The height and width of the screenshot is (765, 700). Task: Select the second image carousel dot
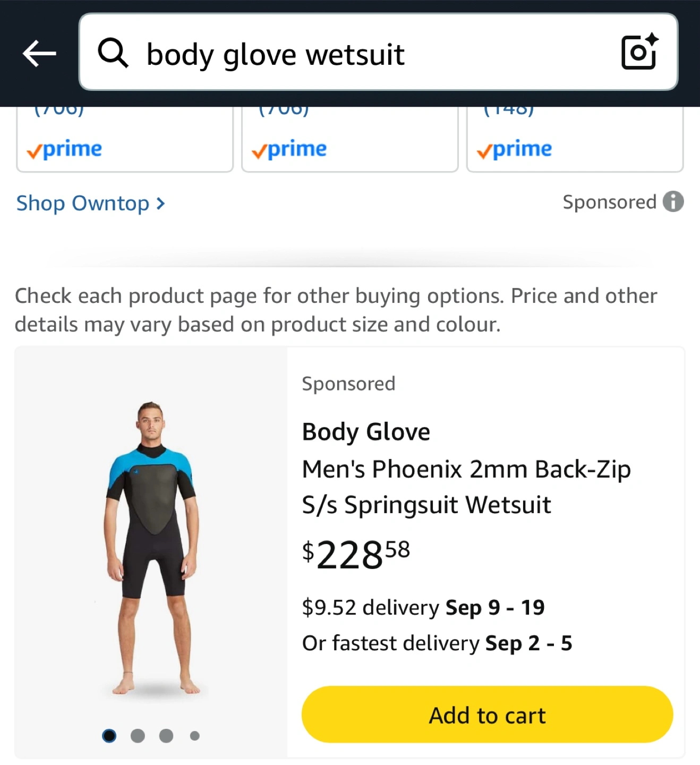coord(138,736)
